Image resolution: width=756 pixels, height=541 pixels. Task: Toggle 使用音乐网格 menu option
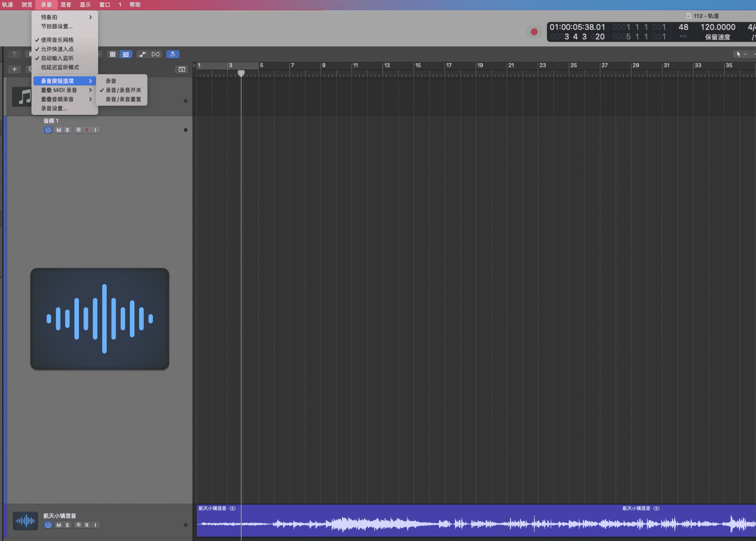tap(57, 40)
